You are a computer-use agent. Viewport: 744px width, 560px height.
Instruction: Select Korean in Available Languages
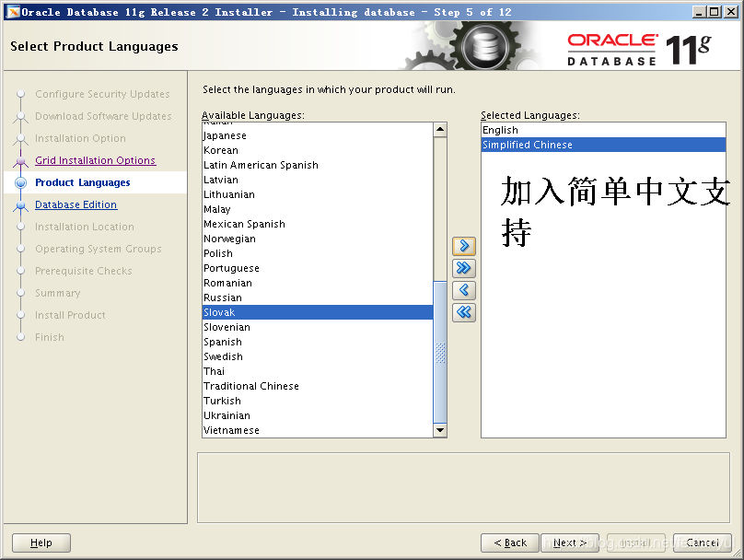pyautogui.click(x=318, y=150)
